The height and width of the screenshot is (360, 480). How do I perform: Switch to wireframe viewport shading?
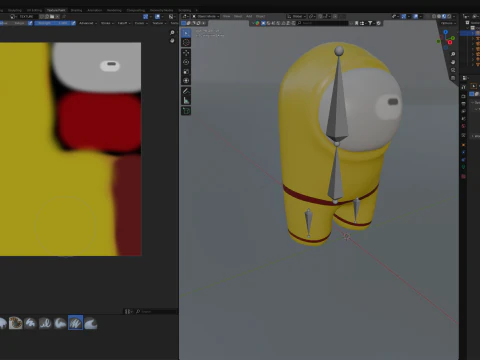(x=434, y=16)
